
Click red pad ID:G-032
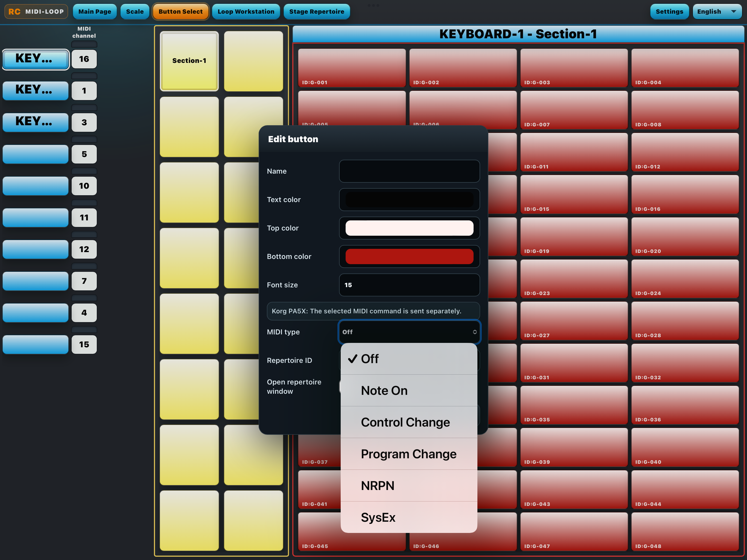click(x=685, y=363)
